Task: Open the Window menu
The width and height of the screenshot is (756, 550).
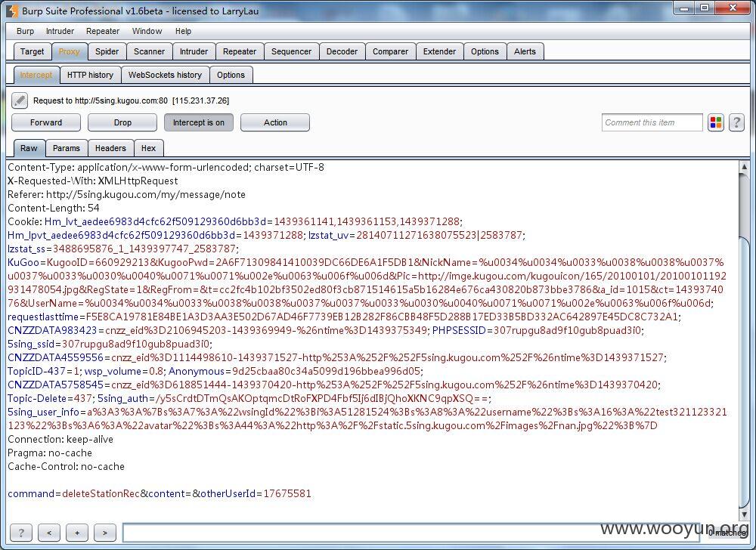Action: click(x=147, y=31)
